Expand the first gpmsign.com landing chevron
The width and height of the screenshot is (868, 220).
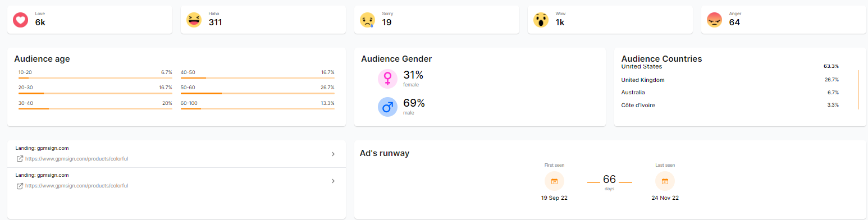point(333,154)
